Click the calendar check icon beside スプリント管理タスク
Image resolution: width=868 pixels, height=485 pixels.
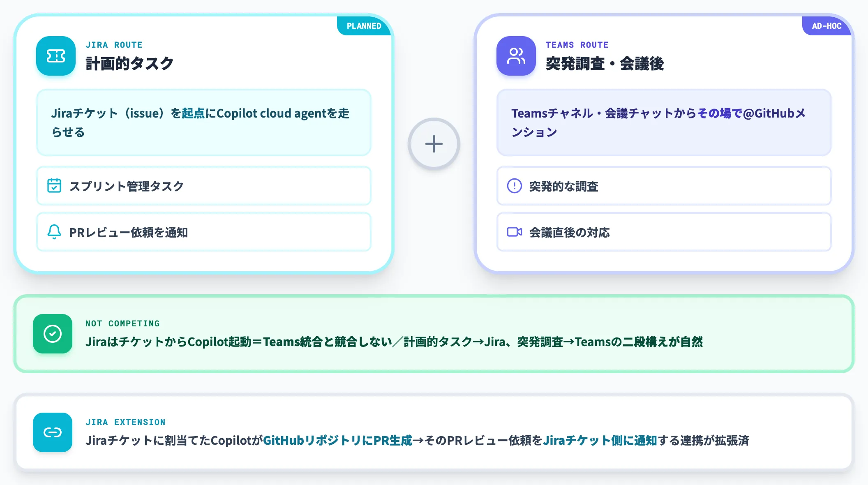[54, 186]
